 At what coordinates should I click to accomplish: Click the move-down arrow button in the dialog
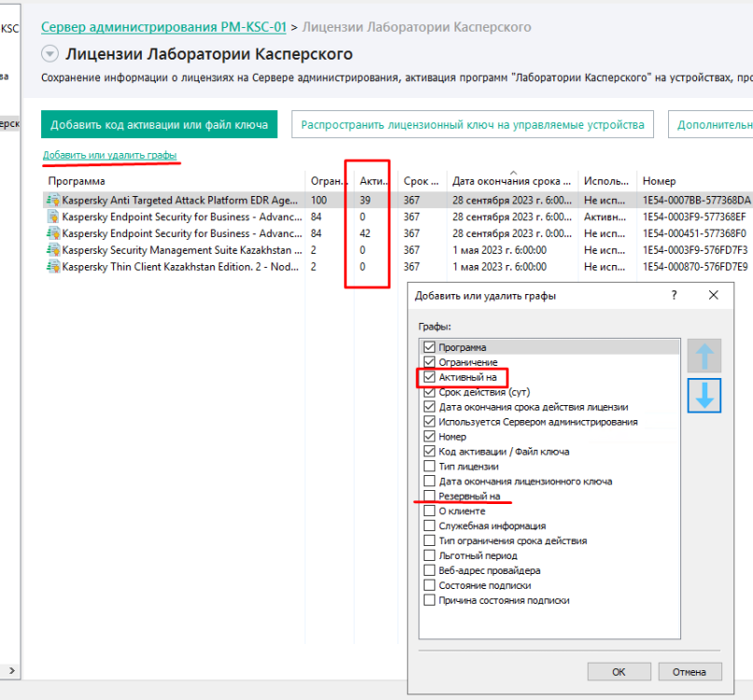point(704,396)
